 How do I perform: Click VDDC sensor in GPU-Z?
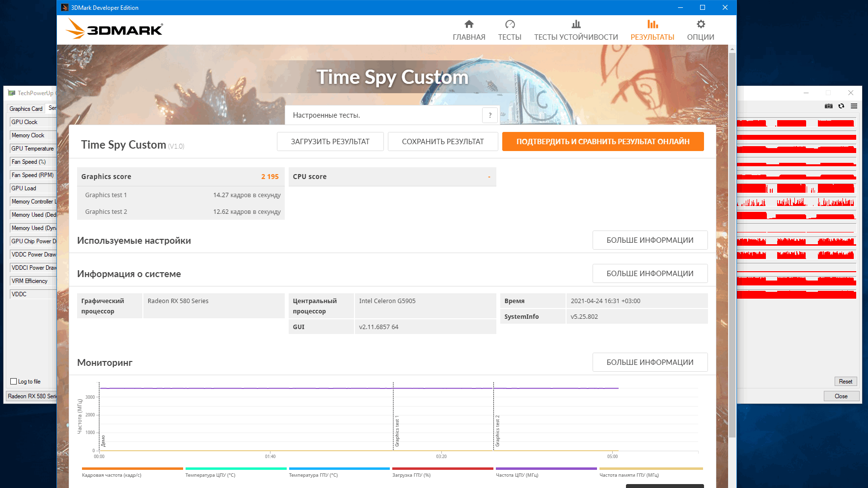(x=33, y=294)
